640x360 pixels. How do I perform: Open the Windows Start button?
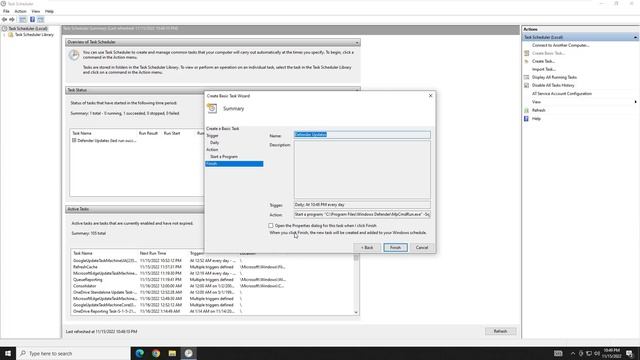(x=8, y=353)
